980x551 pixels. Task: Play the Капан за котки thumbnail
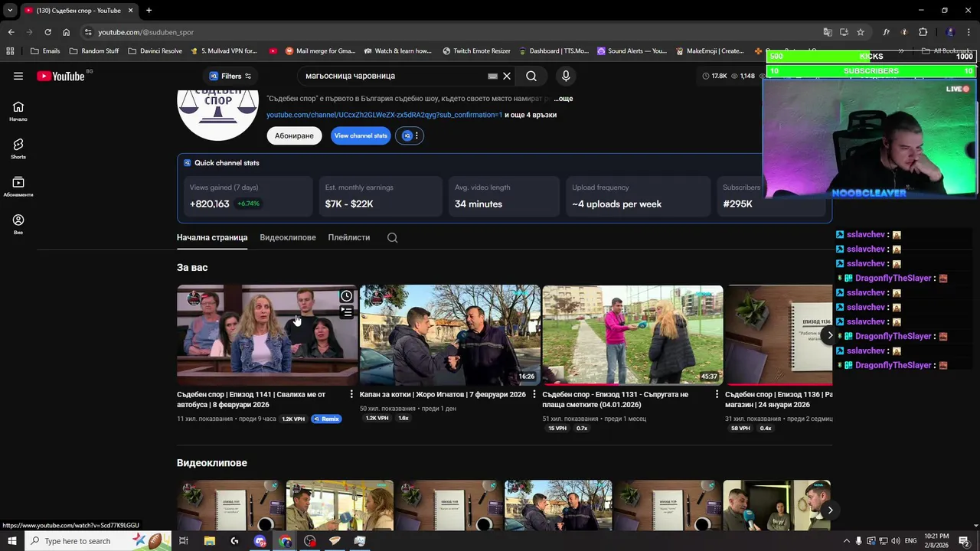(x=450, y=334)
